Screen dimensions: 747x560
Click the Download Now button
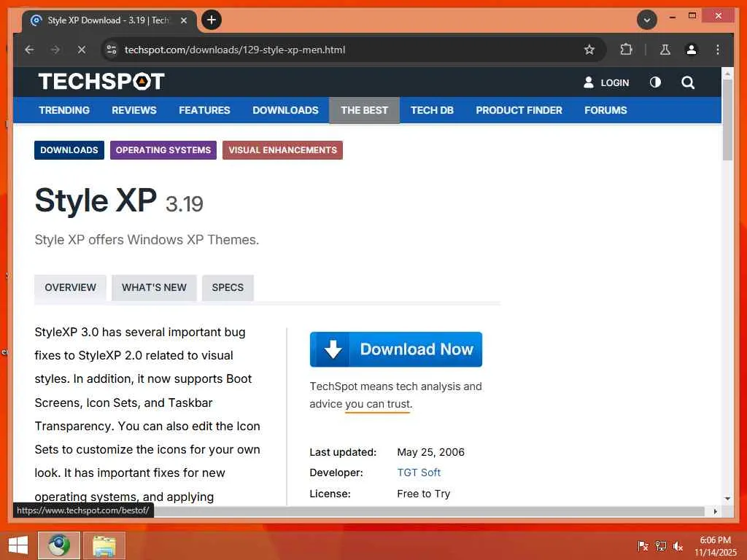click(x=396, y=349)
